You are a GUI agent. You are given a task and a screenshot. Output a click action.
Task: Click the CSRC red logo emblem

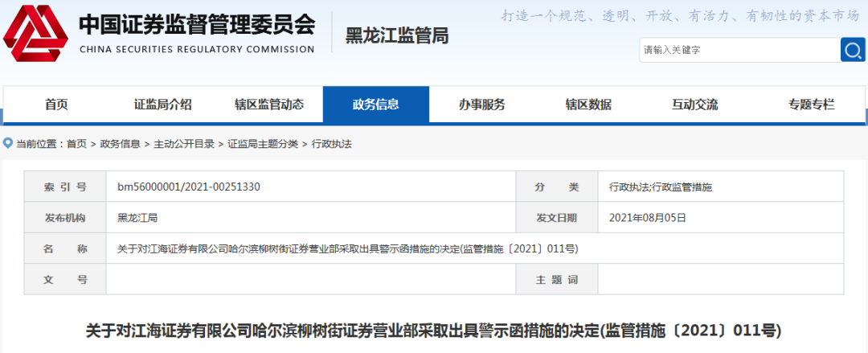(35, 33)
